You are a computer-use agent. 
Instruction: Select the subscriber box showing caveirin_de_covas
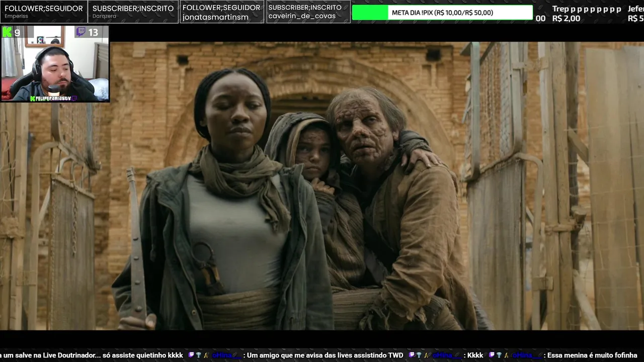click(x=308, y=12)
